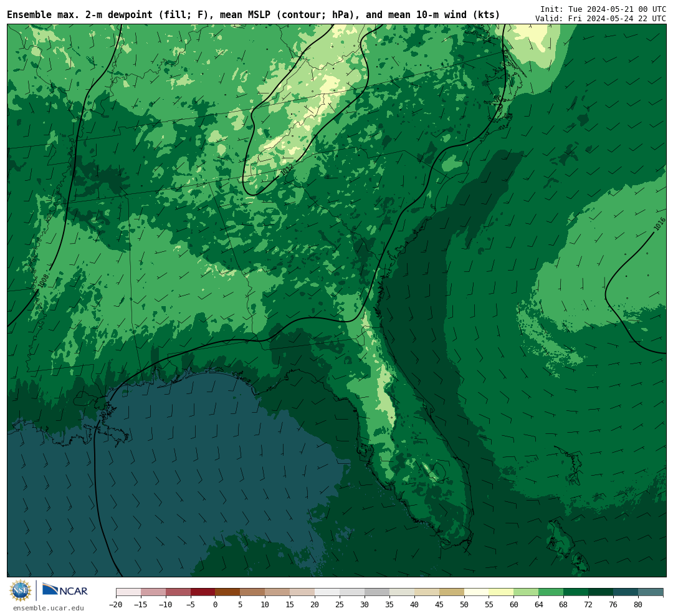This screenshot has width=673, height=616.
Task: Click the 50-55 cream colorbar swatch
Action: [477, 592]
